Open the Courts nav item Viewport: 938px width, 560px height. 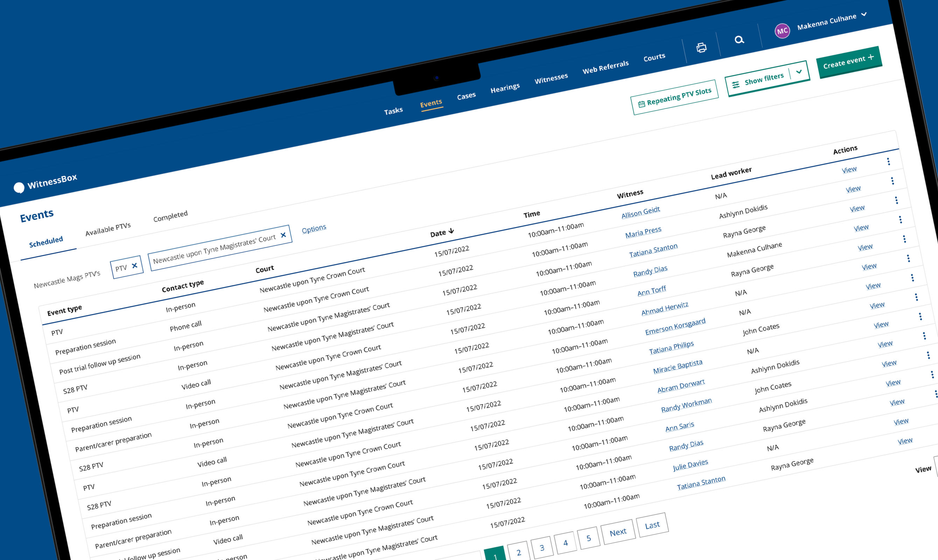[x=654, y=57]
